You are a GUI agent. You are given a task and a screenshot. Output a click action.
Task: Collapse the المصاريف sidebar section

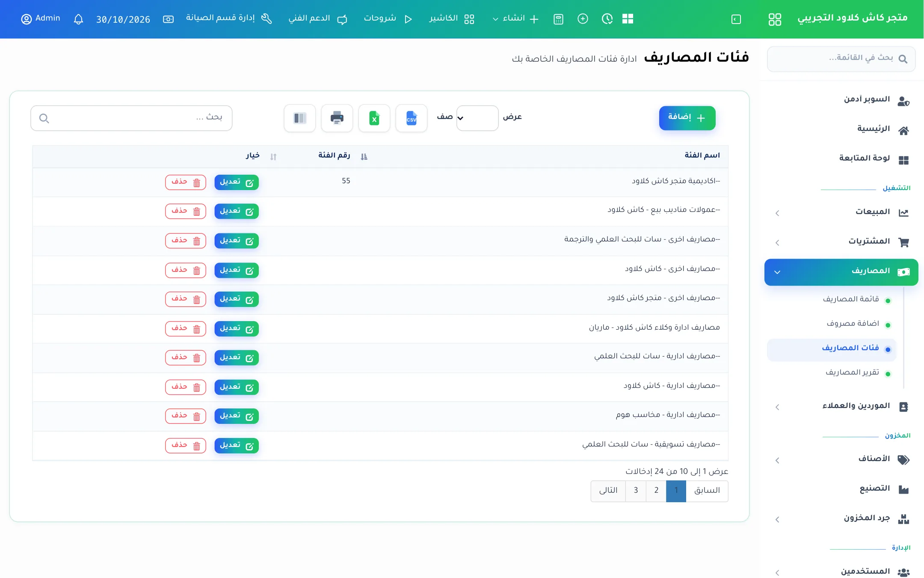tap(841, 272)
